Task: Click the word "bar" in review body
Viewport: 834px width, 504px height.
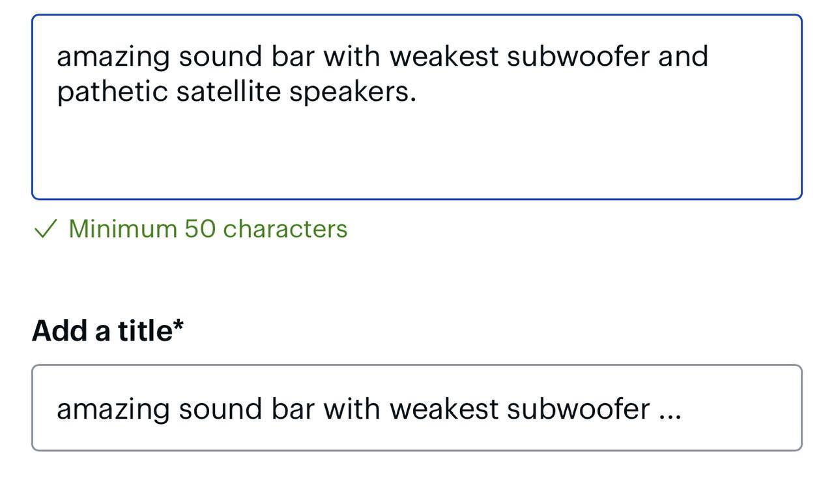Action: [x=293, y=57]
